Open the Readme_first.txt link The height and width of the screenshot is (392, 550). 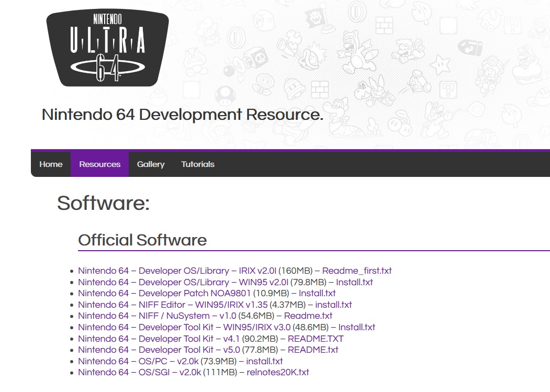(357, 271)
